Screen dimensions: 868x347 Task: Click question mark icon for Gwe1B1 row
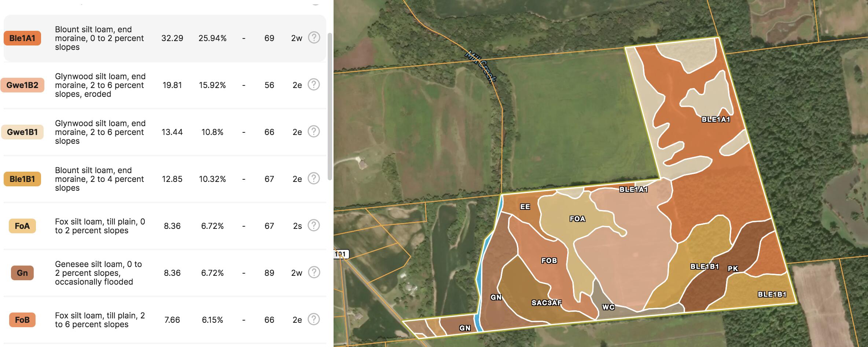tap(313, 132)
